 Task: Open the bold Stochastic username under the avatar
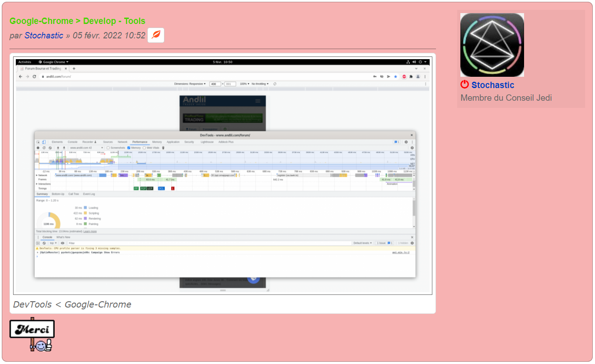click(x=493, y=85)
